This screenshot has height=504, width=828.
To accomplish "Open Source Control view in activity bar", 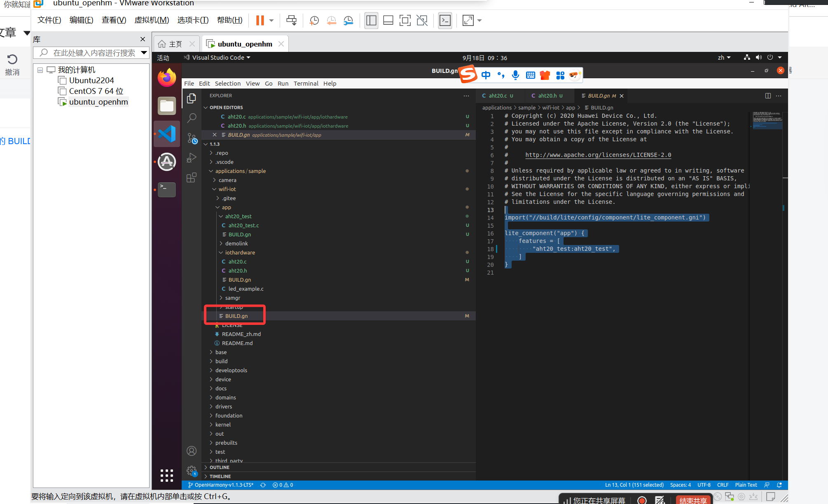I will (x=192, y=138).
